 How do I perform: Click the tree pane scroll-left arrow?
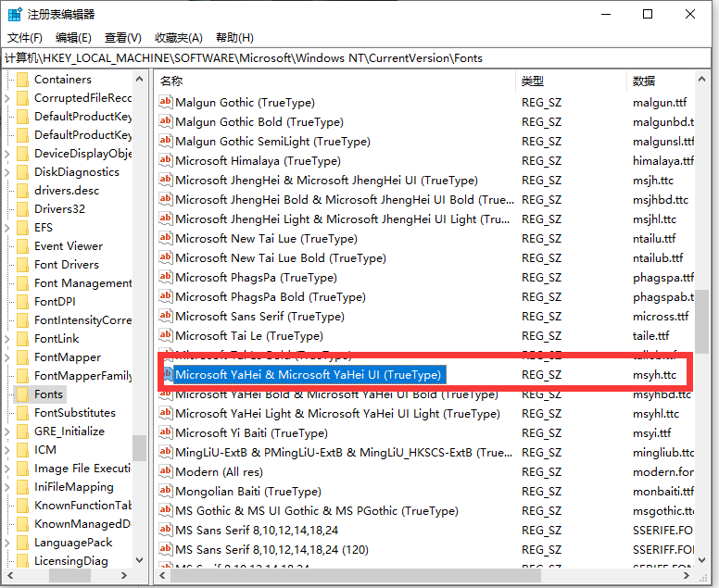[10, 575]
